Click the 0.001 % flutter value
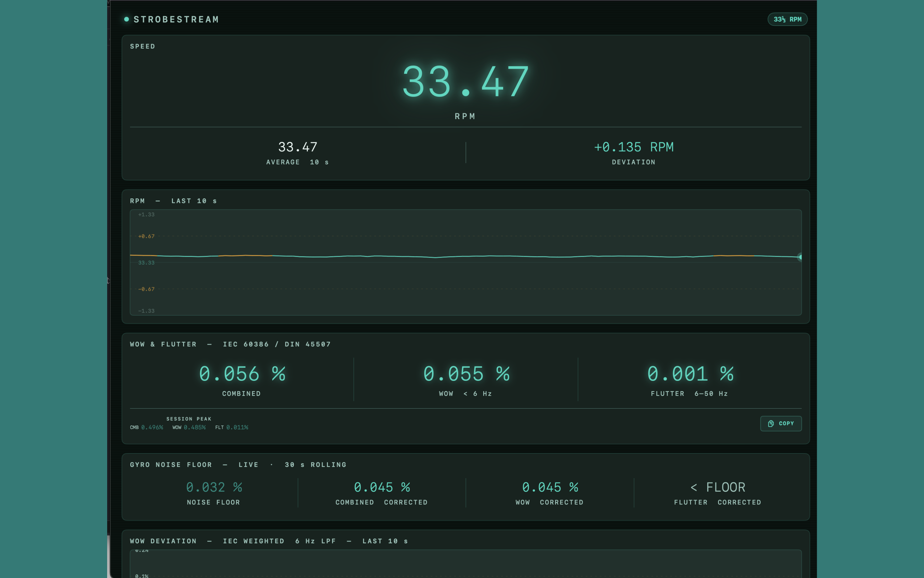This screenshot has height=578, width=924. (x=690, y=373)
